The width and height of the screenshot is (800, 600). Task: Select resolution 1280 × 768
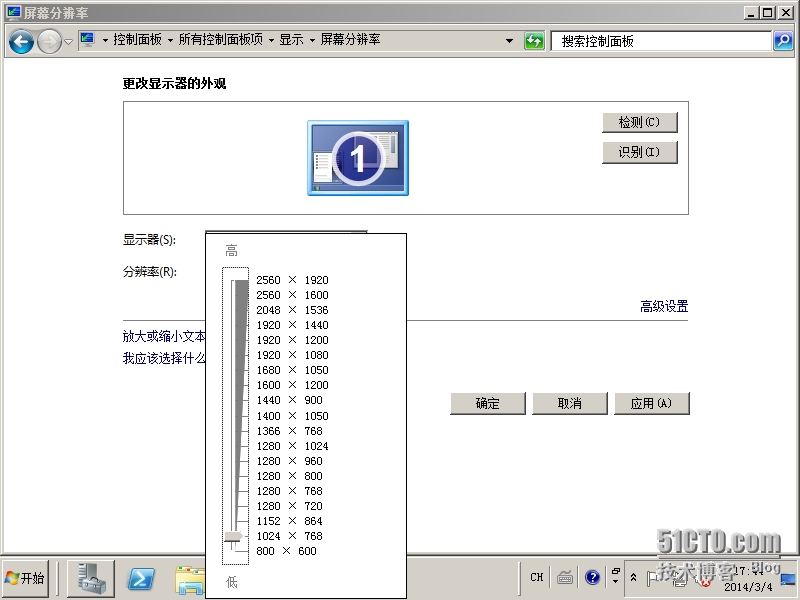(x=289, y=491)
